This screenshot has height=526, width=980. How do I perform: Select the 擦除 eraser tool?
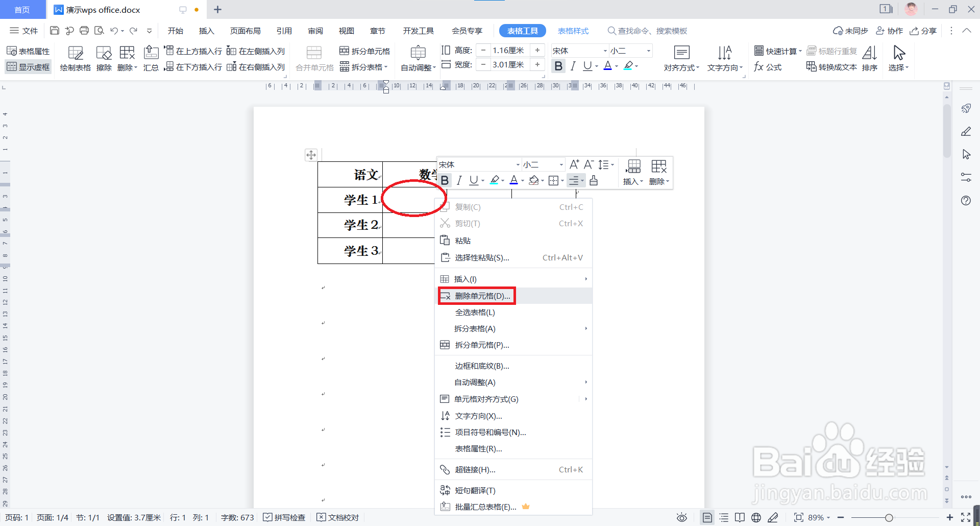(104, 58)
